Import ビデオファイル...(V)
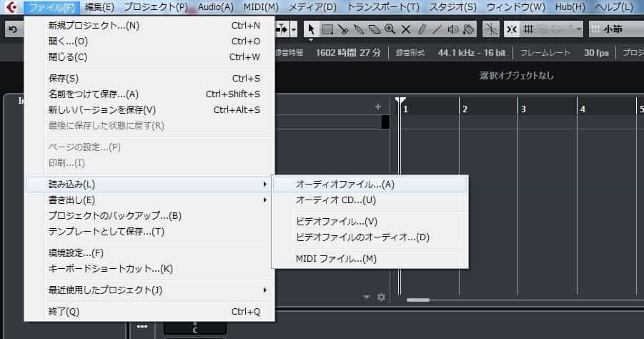The width and height of the screenshot is (644, 339). [x=370, y=222]
